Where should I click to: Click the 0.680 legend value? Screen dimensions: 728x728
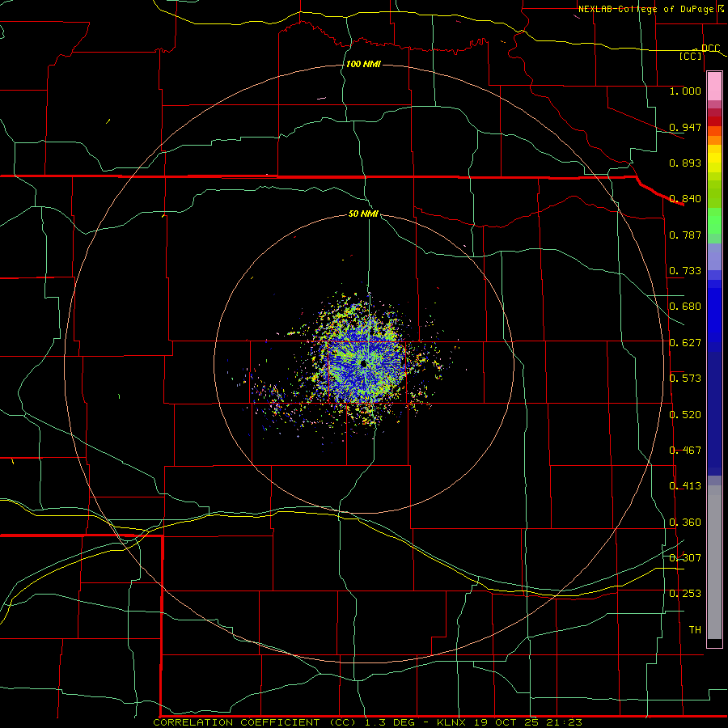pos(685,307)
